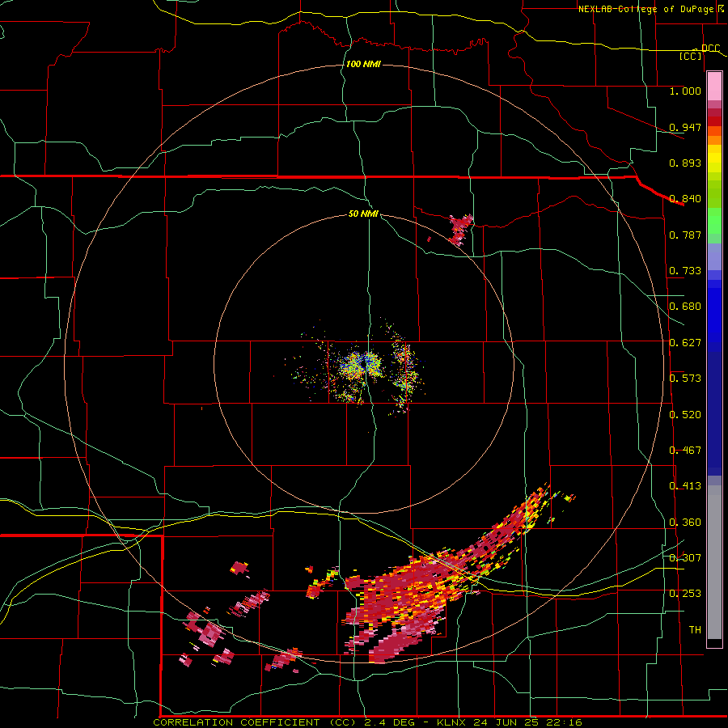The height and width of the screenshot is (728, 728).
Task: Select the 0.893 scale value
Action: click(x=685, y=163)
